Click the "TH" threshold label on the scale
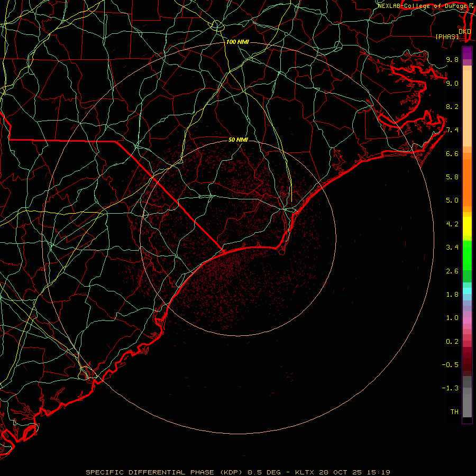Image resolution: width=476 pixels, height=476 pixels. click(x=454, y=412)
